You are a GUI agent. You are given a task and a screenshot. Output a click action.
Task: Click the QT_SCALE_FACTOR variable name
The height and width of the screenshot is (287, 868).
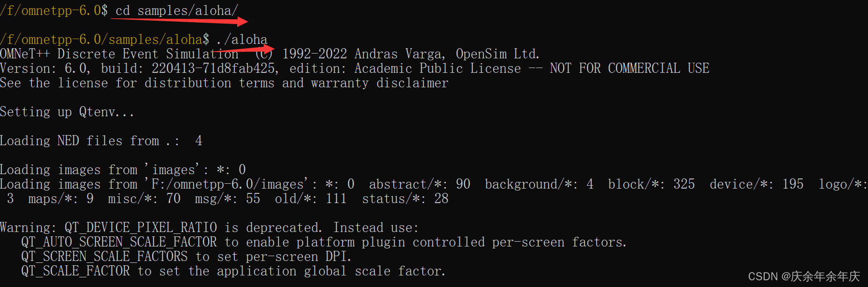[x=76, y=271]
